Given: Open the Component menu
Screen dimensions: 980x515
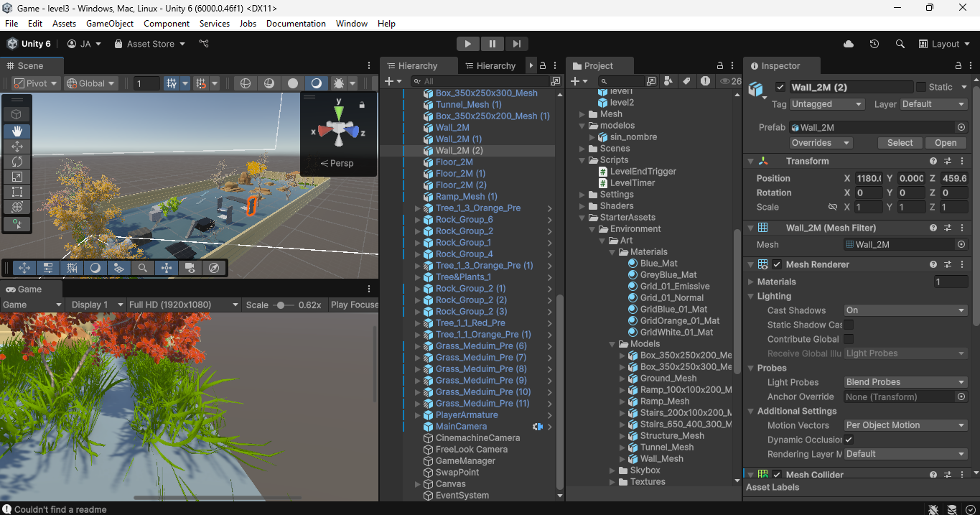Looking at the screenshot, I should [167, 24].
